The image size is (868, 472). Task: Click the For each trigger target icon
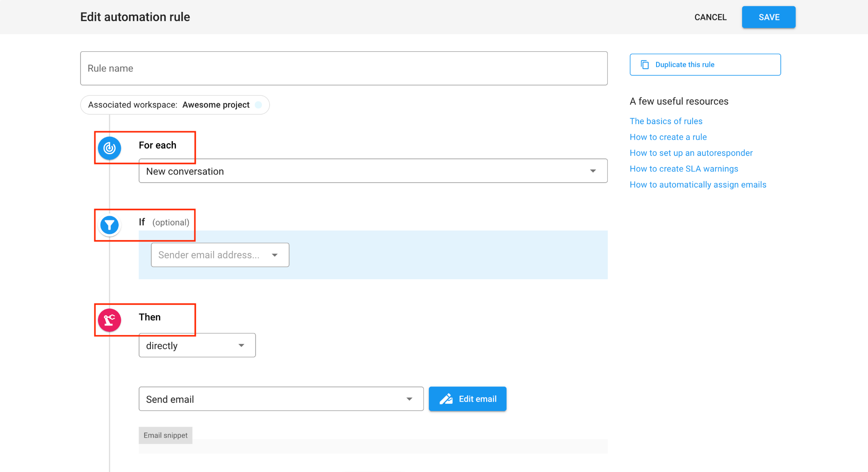[x=109, y=148]
